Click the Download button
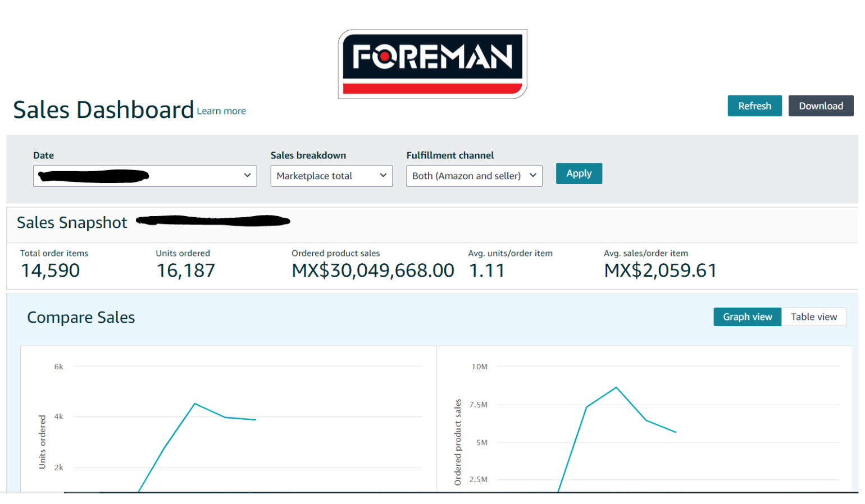865x504 pixels. click(821, 106)
